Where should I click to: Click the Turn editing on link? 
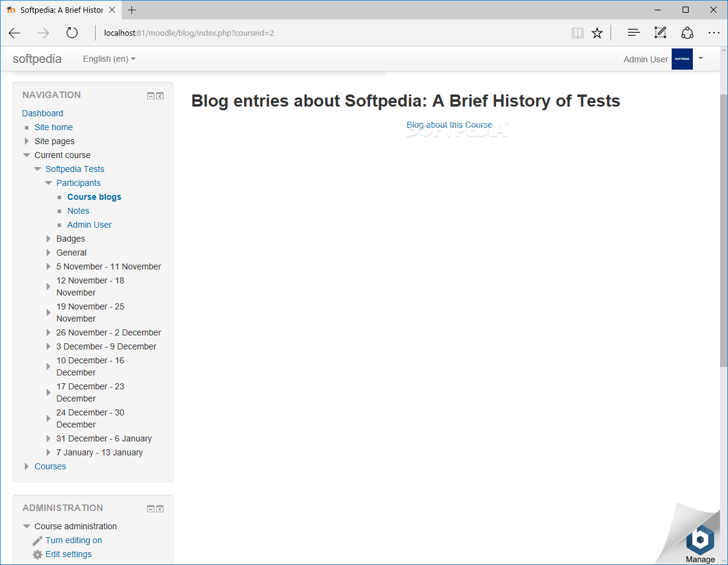point(73,540)
